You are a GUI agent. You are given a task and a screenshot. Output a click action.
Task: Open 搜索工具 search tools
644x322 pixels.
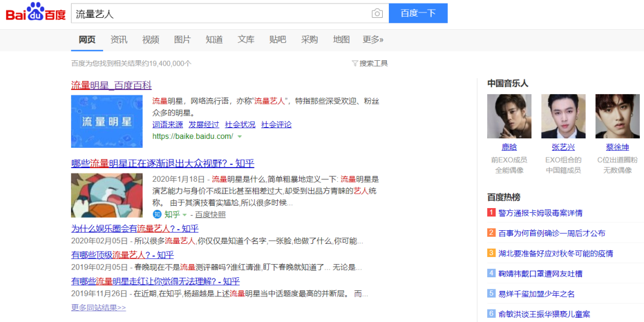(373, 63)
